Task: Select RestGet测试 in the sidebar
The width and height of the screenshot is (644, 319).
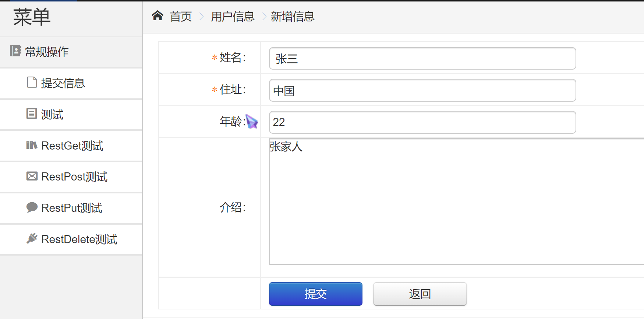Action: coord(71,146)
